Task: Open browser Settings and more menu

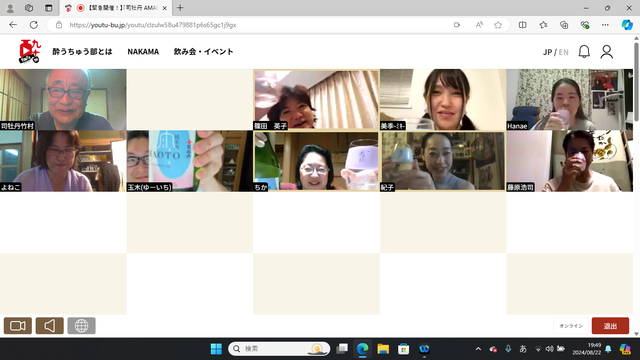Action: pyautogui.click(x=605, y=25)
